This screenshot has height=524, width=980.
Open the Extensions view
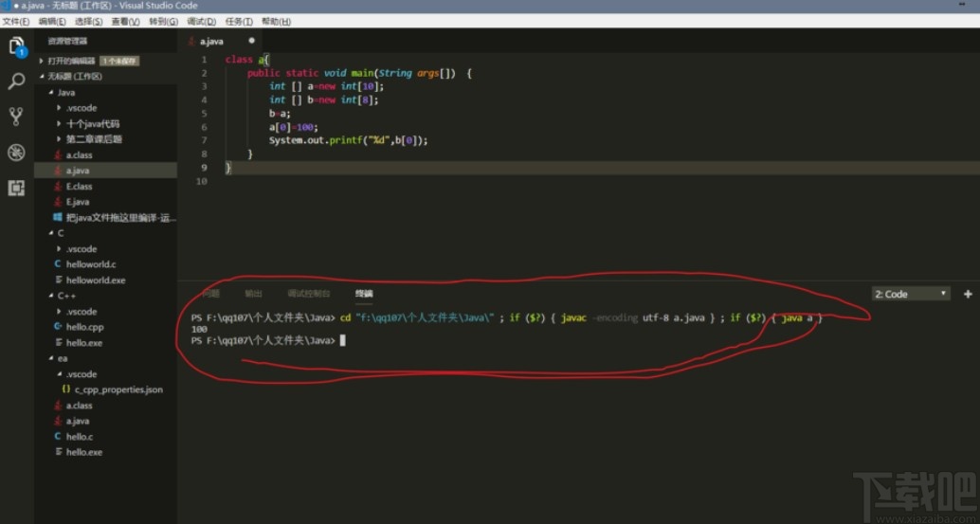17,188
